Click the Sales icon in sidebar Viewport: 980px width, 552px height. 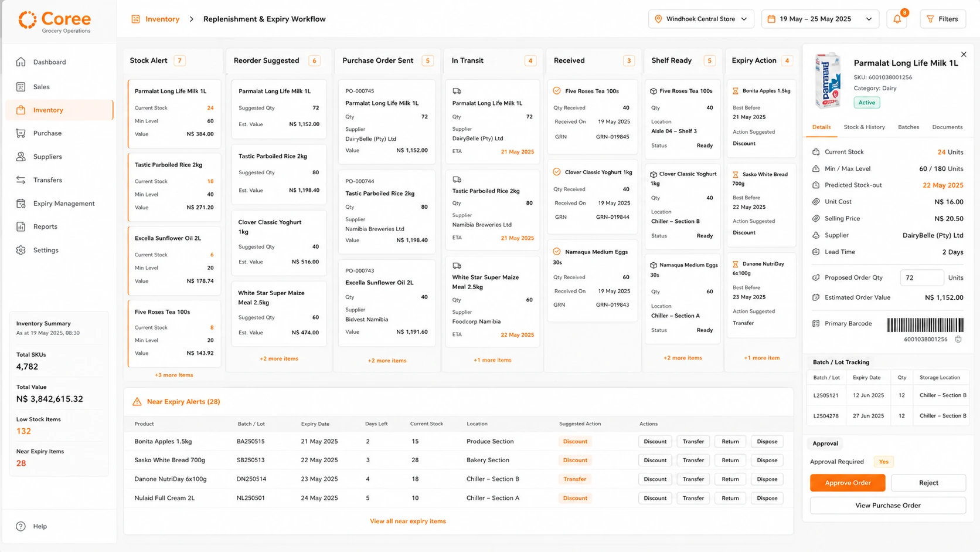pos(21,87)
